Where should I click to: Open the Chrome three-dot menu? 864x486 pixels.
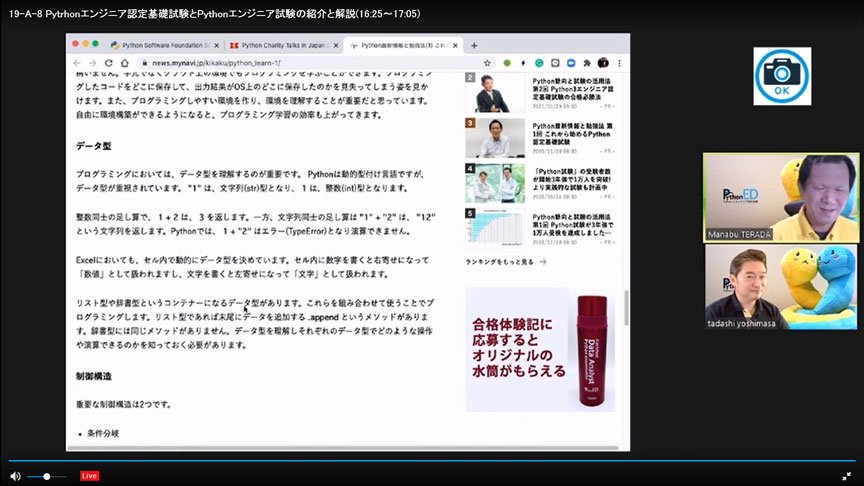coord(619,63)
